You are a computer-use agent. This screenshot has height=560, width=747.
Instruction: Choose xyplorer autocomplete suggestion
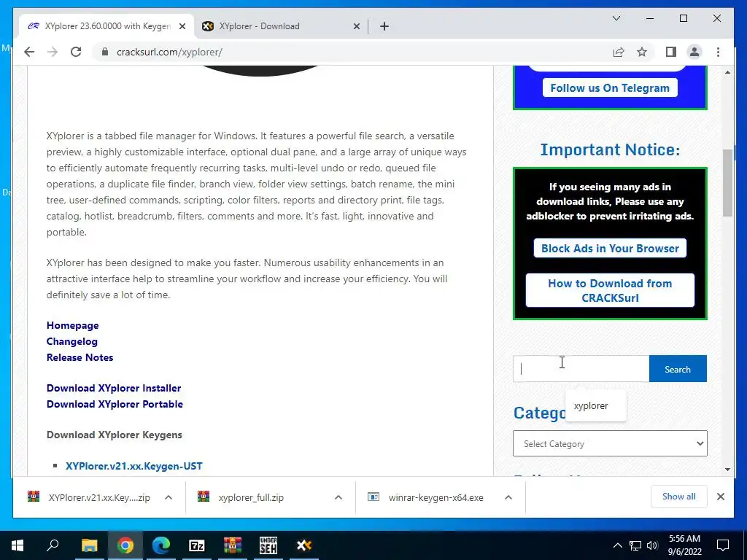pos(595,405)
